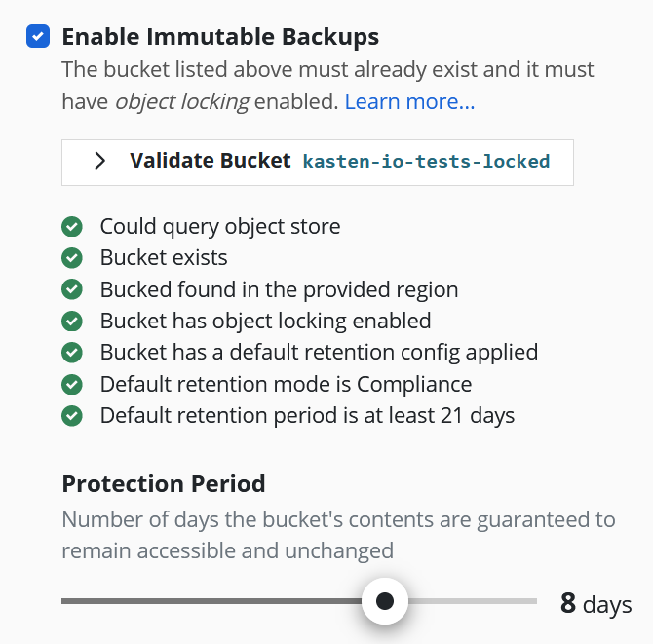This screenshot has height=644, width=653.
Task: Click the check icon for 'retention mode is Compliance'
Action: coord(71,384)
